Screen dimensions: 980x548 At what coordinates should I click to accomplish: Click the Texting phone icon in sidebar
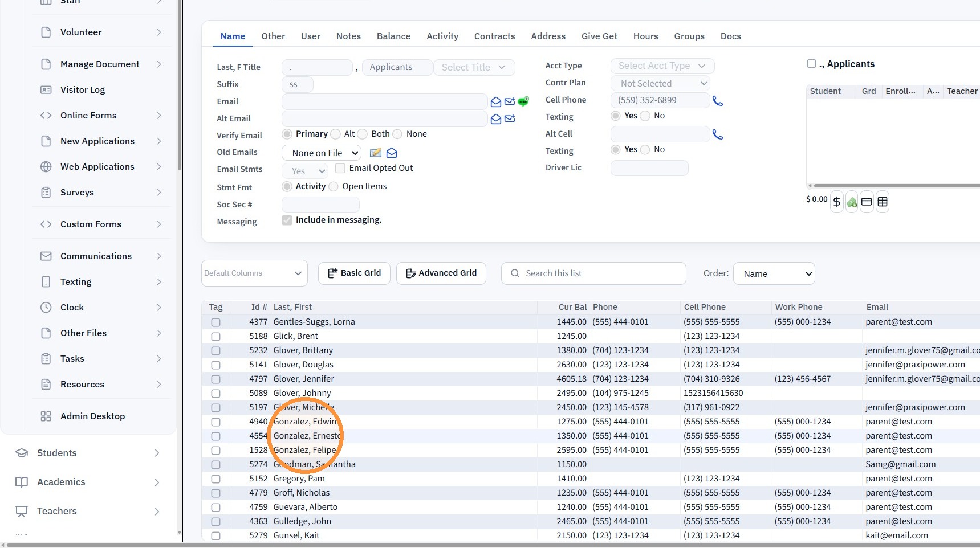tap(46, 281)
